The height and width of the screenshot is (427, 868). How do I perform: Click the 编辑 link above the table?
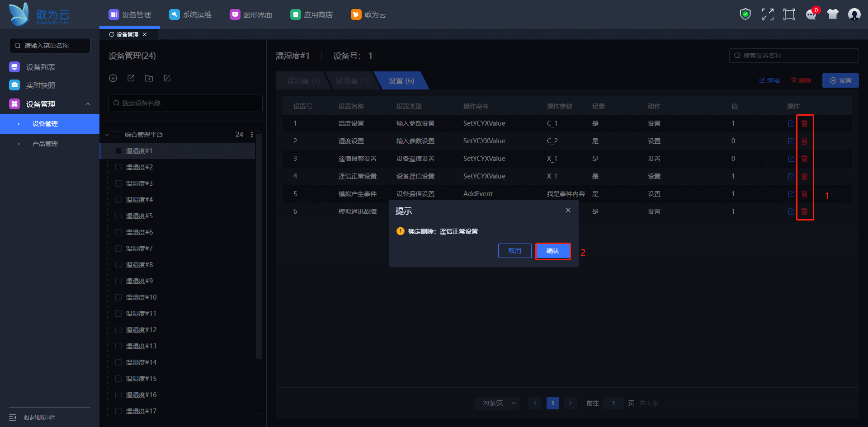[x=769, y=80]
